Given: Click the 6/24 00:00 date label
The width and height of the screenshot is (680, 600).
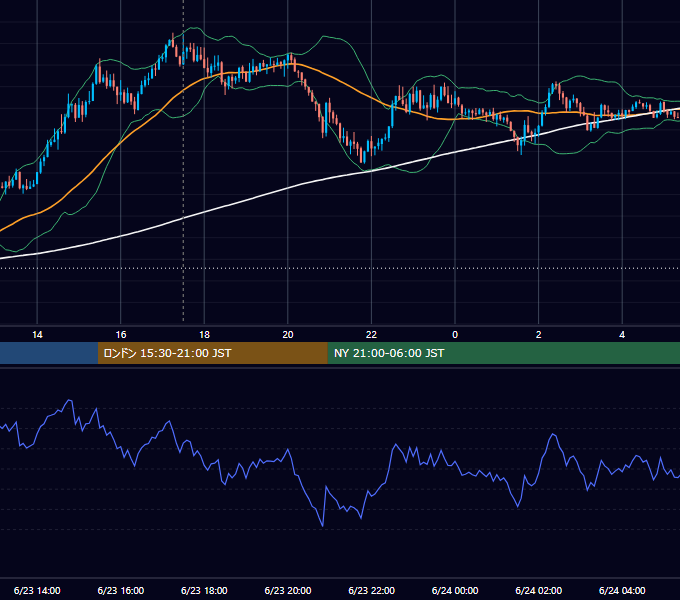Looking at the screenshot, I should [455, 590].
